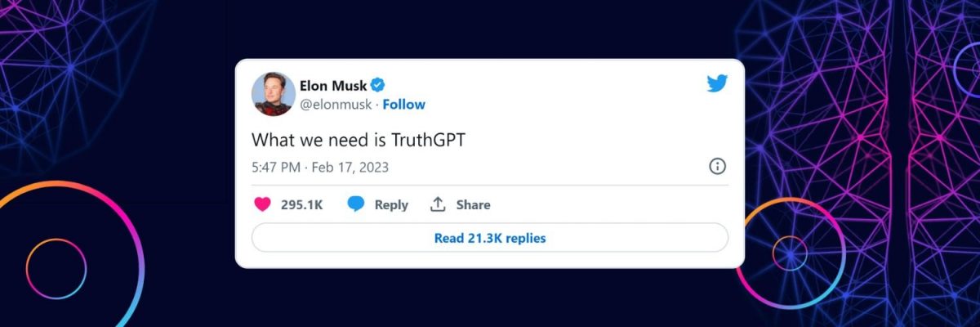Click the 295.1K likes count
The height and width of the screenshot is (327, 980).
click(301, 205)
